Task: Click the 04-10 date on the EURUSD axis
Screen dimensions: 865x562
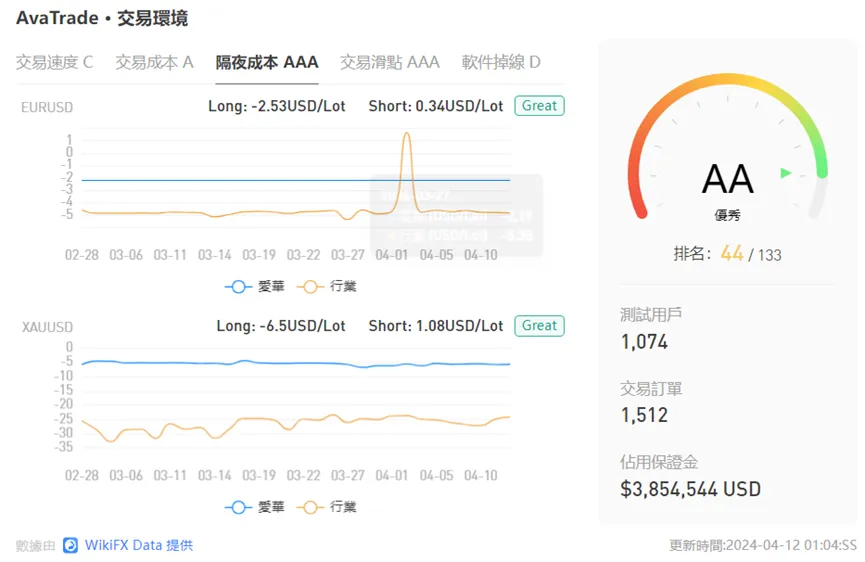Action: click(480, 255)
